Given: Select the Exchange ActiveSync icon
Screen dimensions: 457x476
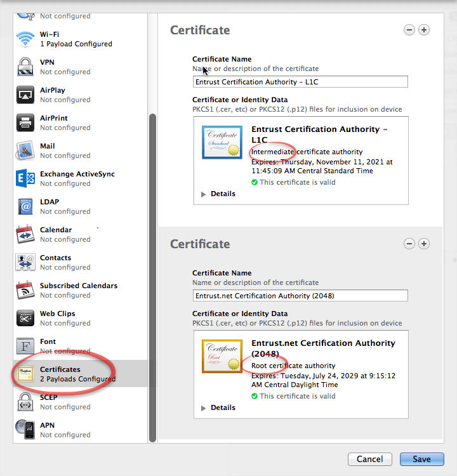Looking at the screenshot, I should 25,178.
